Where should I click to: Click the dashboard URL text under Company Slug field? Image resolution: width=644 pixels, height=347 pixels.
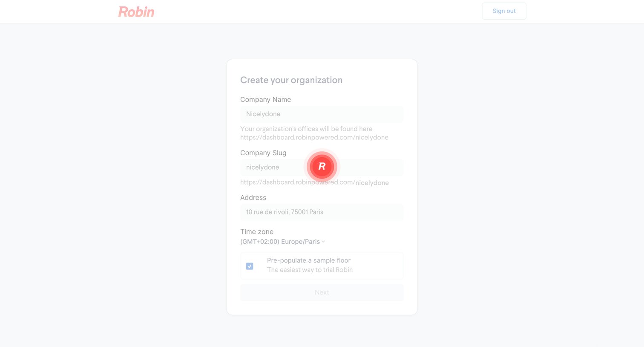(x=314, y=182)
